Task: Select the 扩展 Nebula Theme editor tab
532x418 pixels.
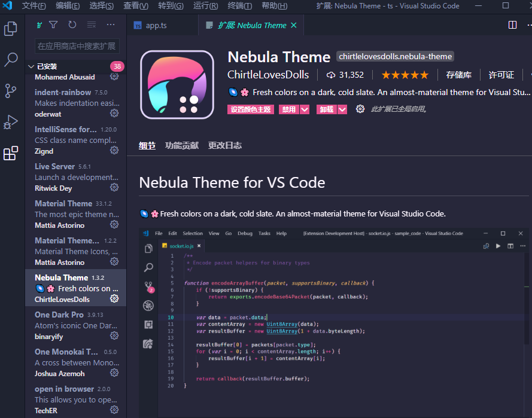Action: (x=252, y=26)
